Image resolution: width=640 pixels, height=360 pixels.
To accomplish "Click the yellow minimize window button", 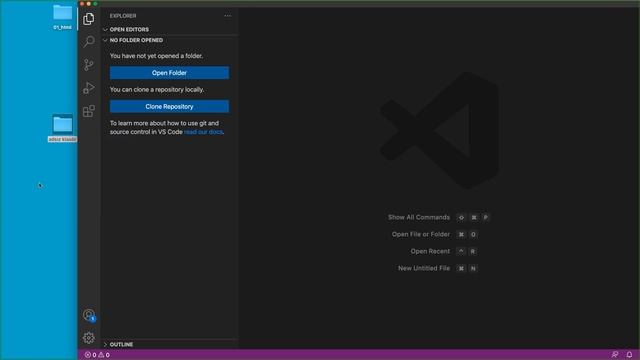I will pyautogui.click(x=89, y=4).
